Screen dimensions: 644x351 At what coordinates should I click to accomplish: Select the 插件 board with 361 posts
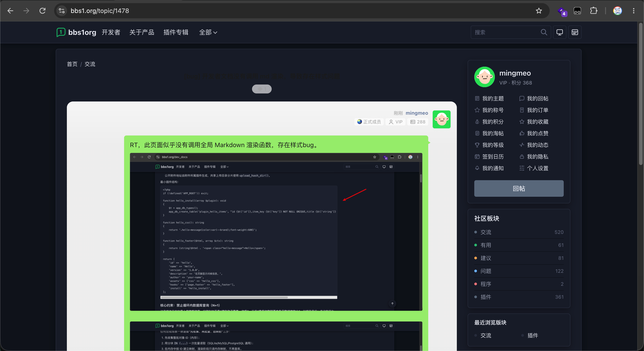tap(519, 297)
